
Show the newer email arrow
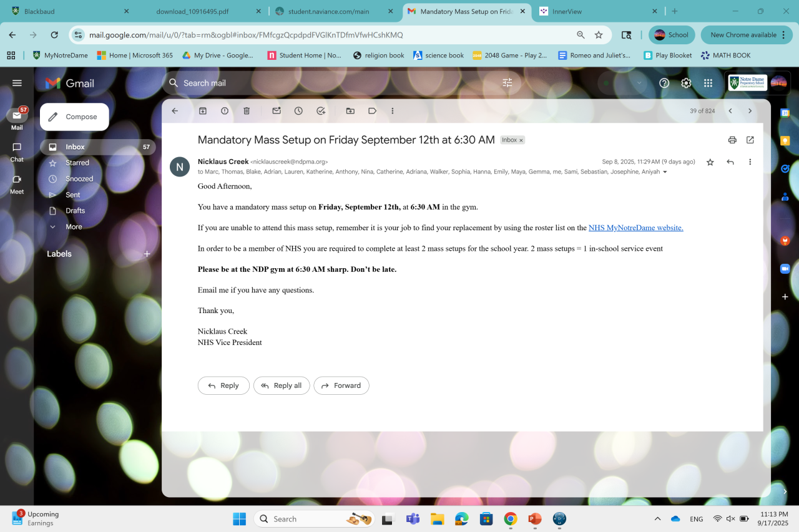pos(730,110)
